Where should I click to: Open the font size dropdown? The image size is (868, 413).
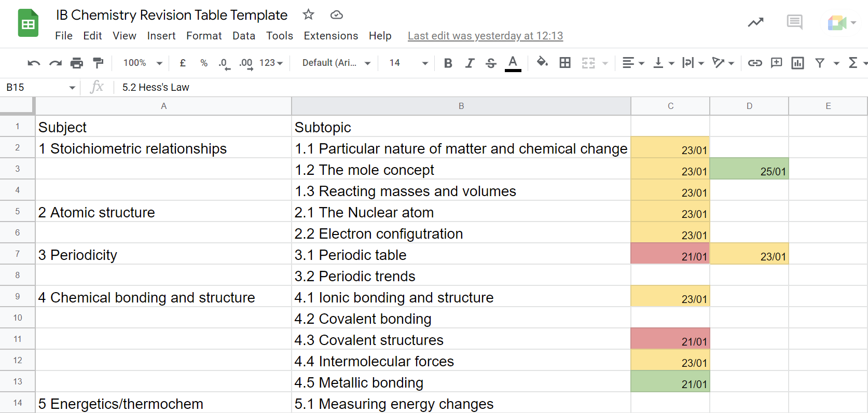point(408,63)
